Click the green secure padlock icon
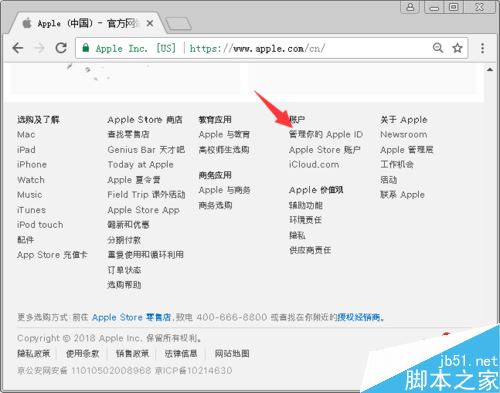Image resolution: width=500 pixels, height=393 pixels. [86, 48]
